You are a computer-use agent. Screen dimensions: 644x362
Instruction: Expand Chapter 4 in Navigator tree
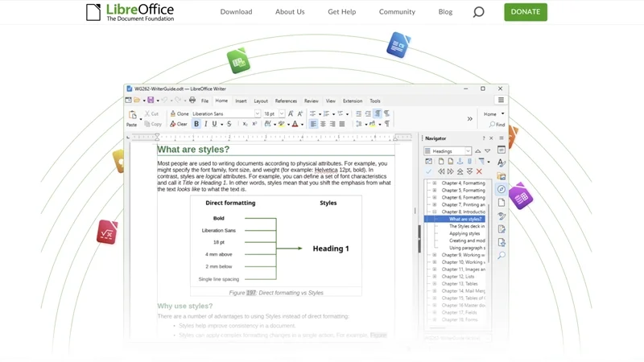(435, 183)
